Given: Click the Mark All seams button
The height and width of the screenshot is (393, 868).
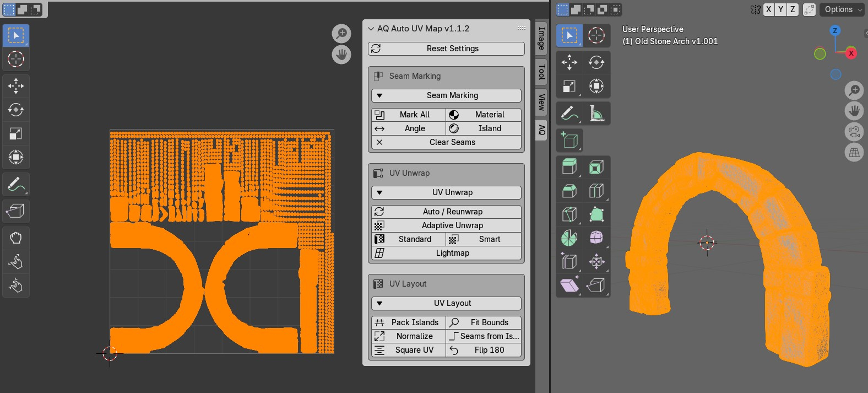Looking at the screenshot, I should click(x=409, y=115).
